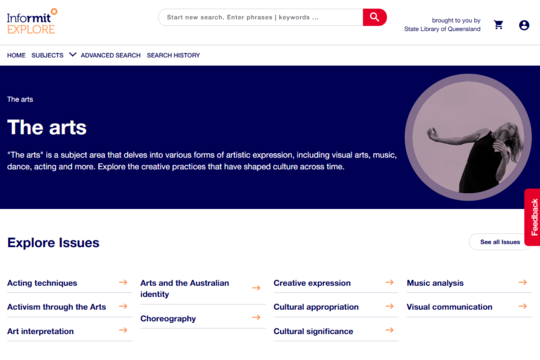540x360 pixels.
Task: Open the red Feedback side tab
Action: [532, 217]
